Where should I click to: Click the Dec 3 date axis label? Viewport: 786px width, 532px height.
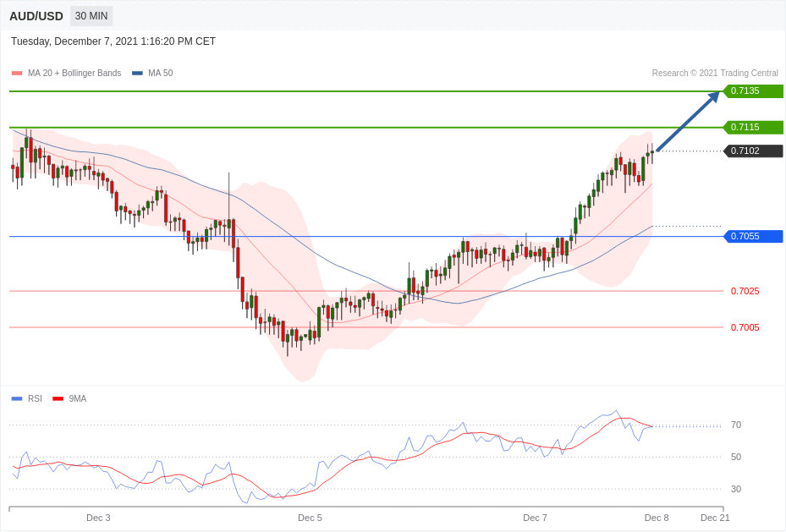point(98,518)
